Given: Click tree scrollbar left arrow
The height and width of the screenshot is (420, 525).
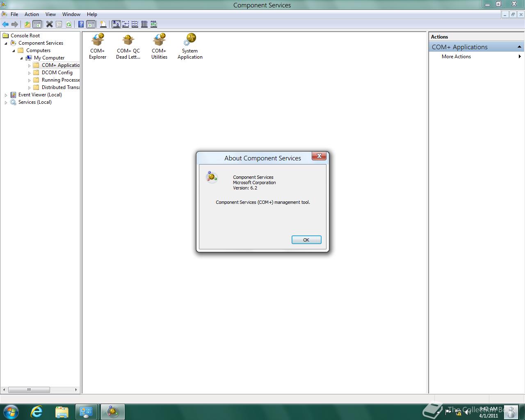Looking at the screenshot, I should [4, 390].
